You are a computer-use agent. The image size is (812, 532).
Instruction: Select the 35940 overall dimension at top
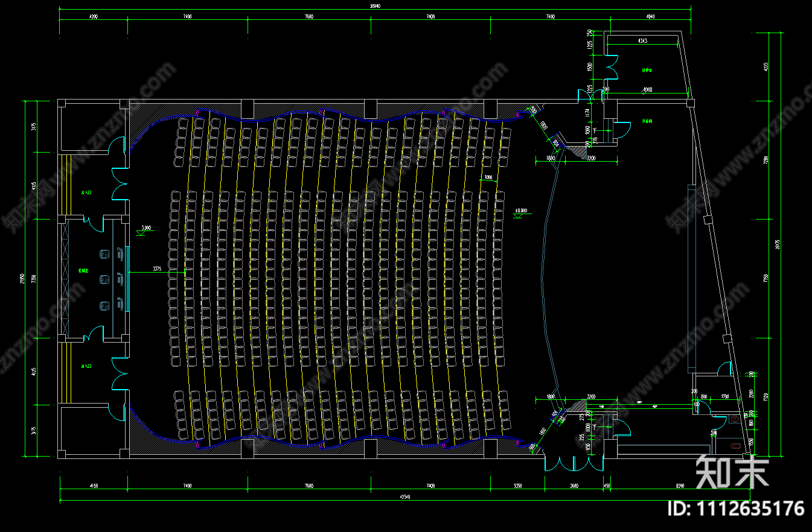pyautogui.click(x=375, y=6)
